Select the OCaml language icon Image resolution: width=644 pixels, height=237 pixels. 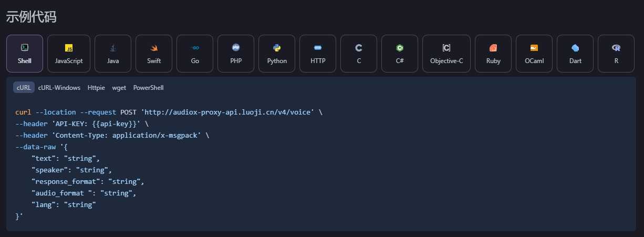point(534,48)
